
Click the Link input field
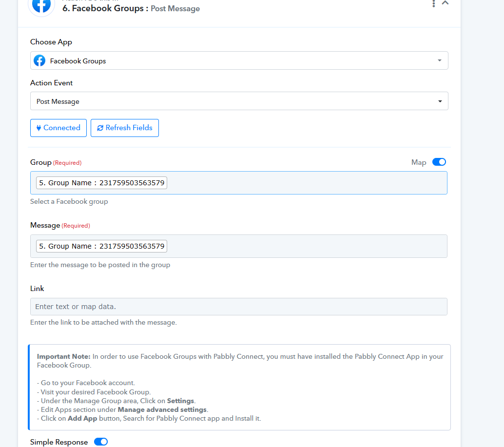[239, 307]
